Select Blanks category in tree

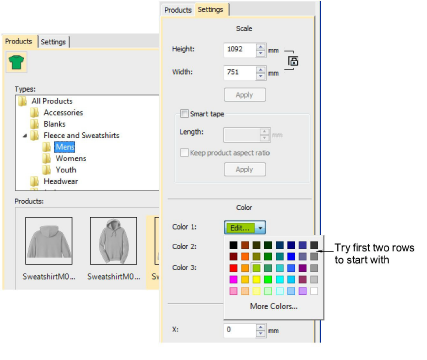[55, 124]
